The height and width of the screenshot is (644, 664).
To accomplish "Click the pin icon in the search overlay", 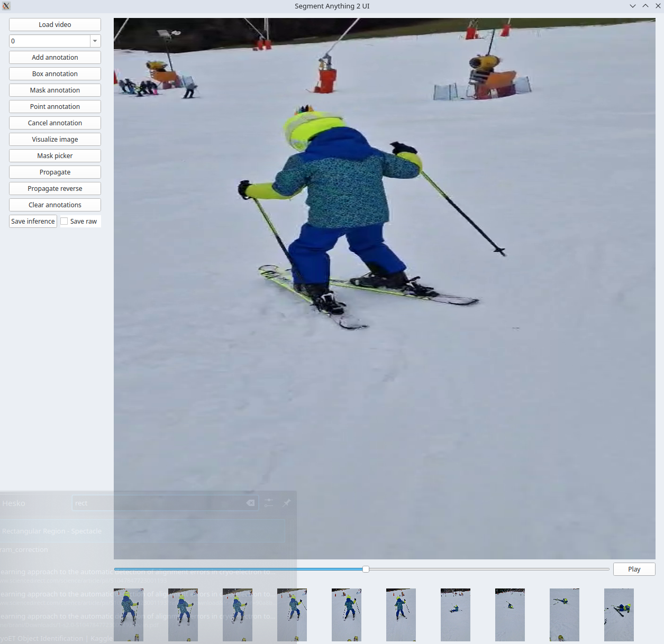I will (287, 503).
